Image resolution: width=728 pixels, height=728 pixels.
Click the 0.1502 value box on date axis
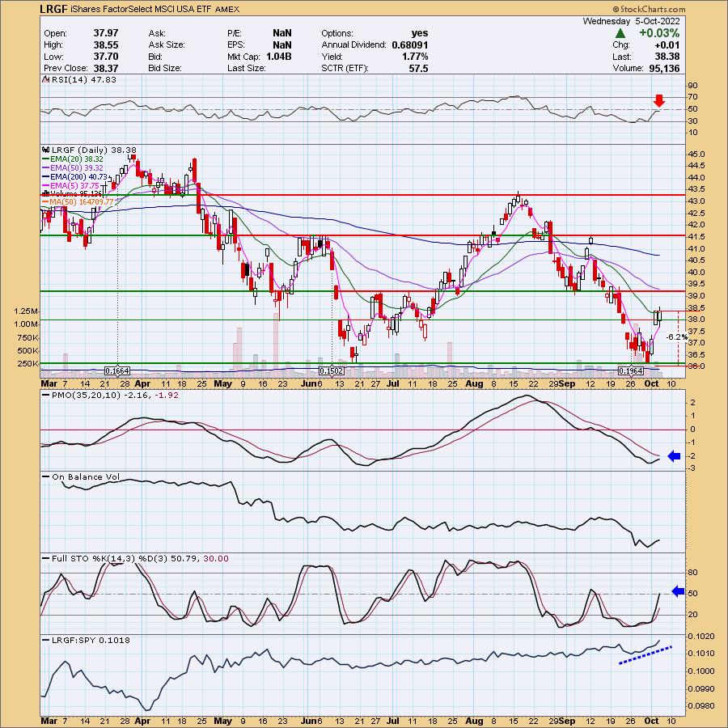(332, 371)
